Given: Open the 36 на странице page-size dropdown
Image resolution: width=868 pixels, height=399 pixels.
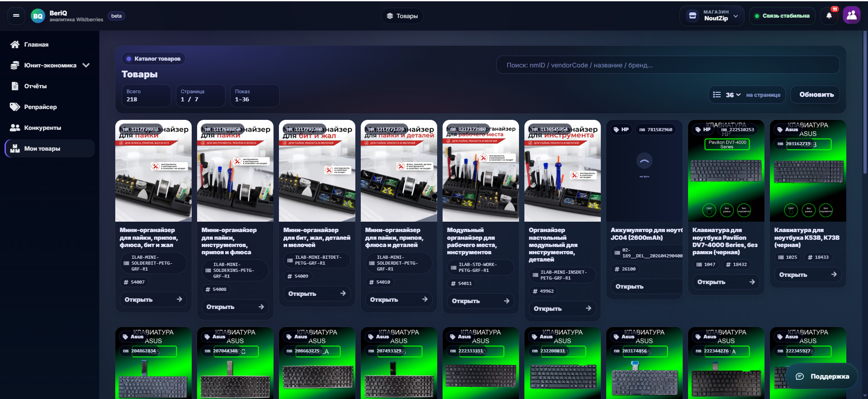Looking at the screenshot, I should click(x=747, y=95).
